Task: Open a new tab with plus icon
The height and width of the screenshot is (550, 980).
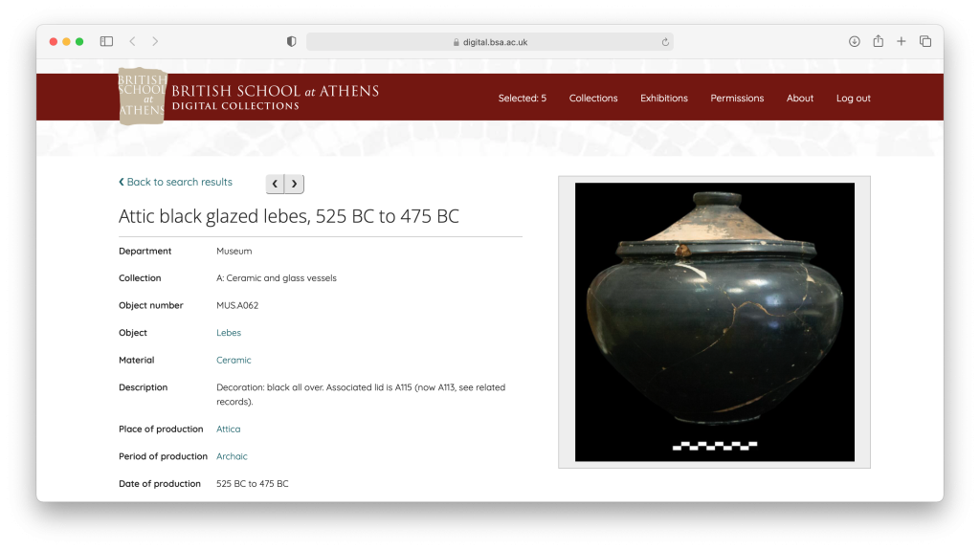Action: point(902,41)
